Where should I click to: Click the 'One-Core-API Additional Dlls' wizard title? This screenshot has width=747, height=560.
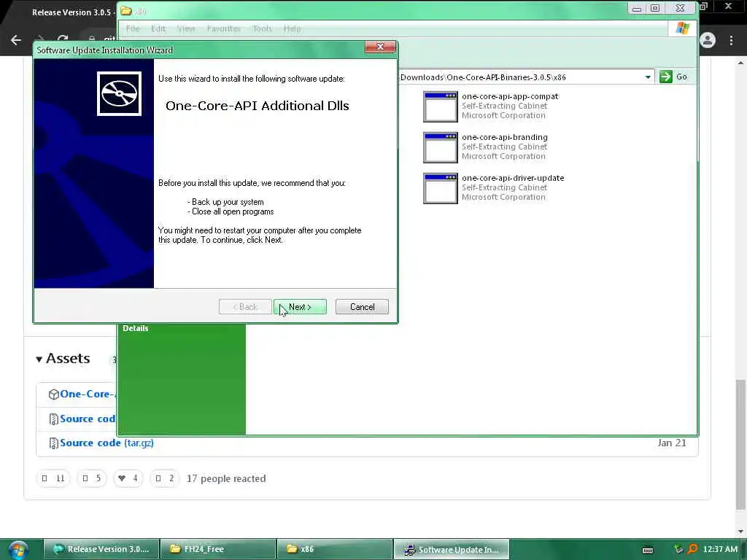pyautogui.click(x=258, y=106)
